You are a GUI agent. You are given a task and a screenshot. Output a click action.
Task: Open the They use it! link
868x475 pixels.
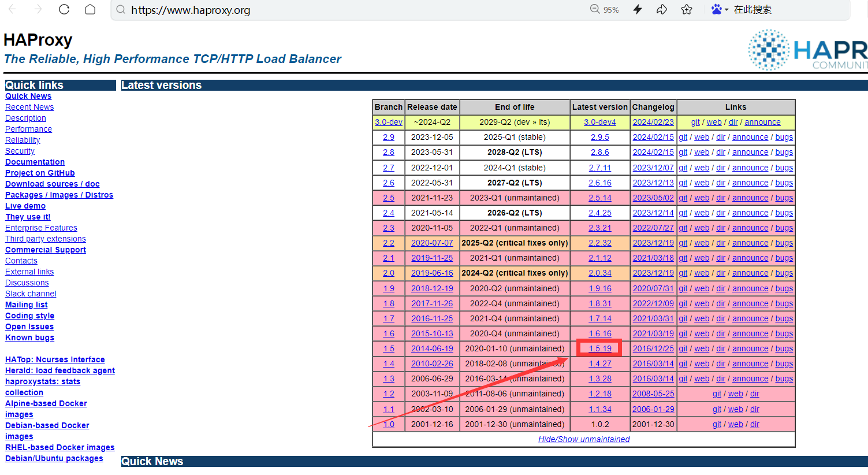coord(28,217)
